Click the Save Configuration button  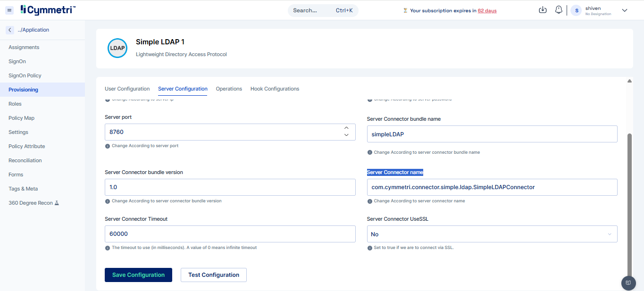[x=138, y=275]
